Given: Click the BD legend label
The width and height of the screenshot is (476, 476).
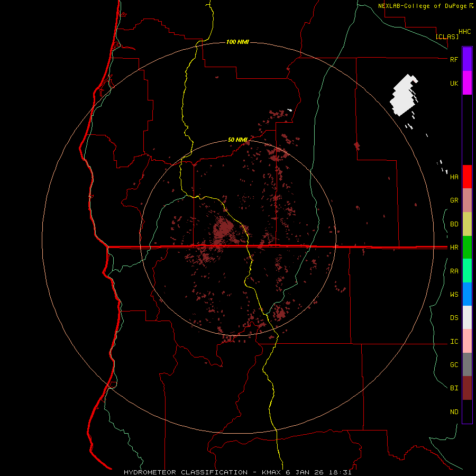Looking at the screenshot, I should click(454, 224).
